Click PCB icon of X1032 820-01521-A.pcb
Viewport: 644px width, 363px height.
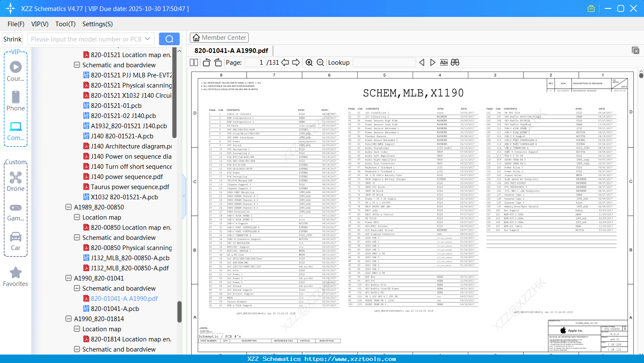point(86,197)
